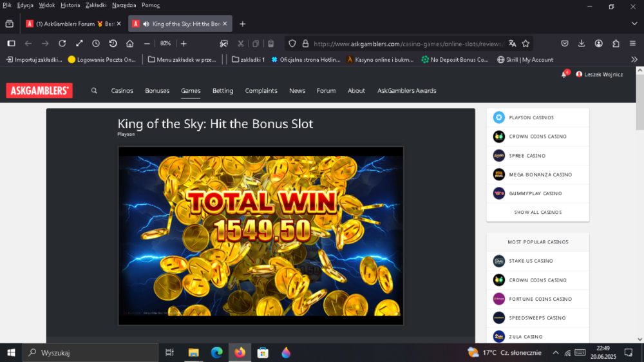Open the No Deposit Bonus bookmark
644x362 pixels.
(x=455, y=59)
